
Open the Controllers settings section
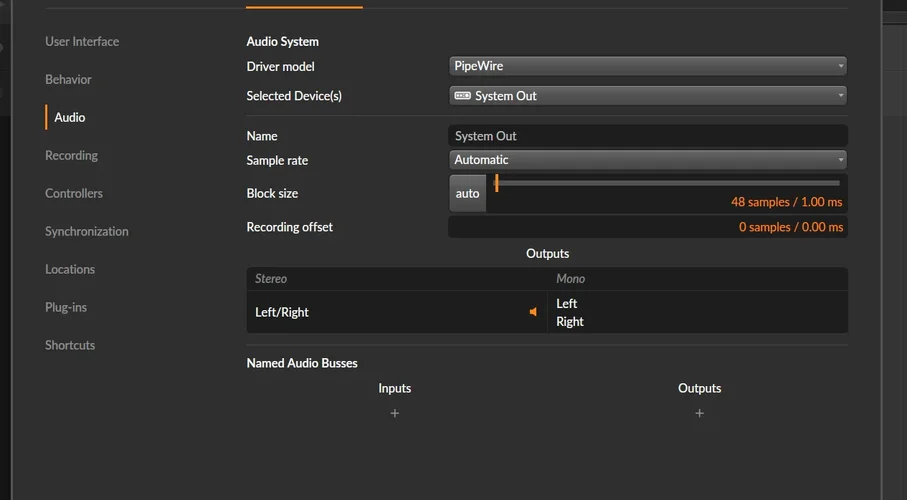pyautogui.click(x=74, y=193)
